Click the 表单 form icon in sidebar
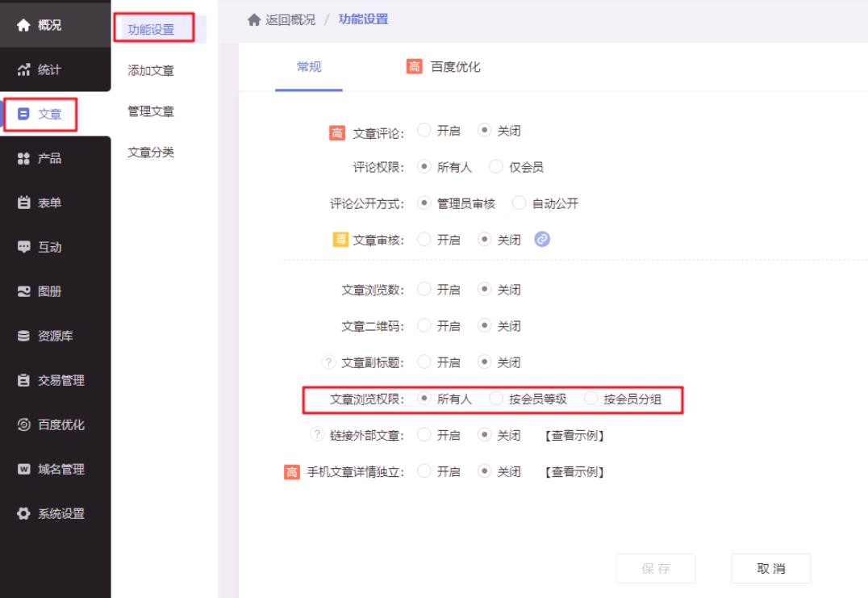Image resolution: width=868 pixels, height=598 pixels. pos(23,203)
